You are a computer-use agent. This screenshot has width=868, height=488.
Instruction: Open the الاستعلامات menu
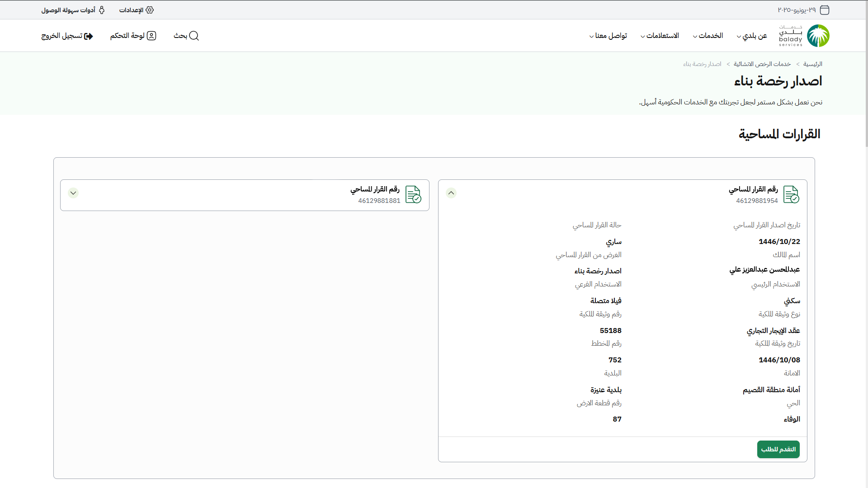click(x=660, y=36)
